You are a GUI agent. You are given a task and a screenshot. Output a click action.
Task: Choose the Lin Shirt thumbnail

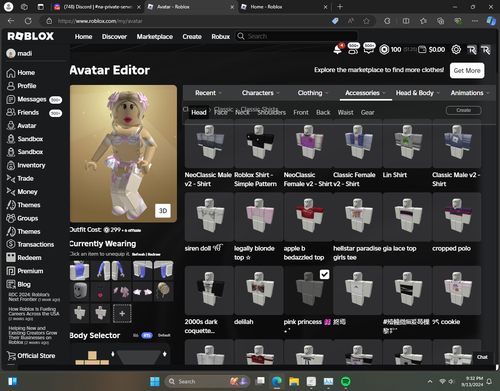click(407, 143)
